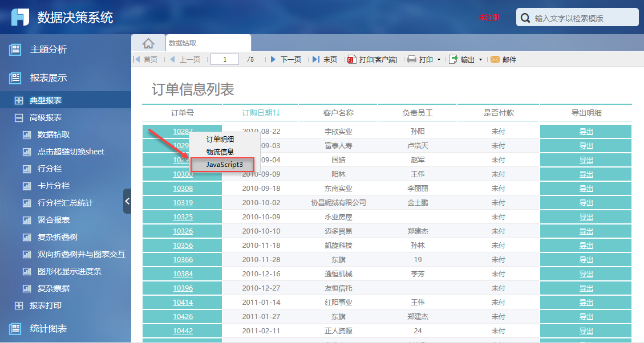Expand the 报表打印 tree node
Image resolution: width=644 pixels, height=343 pixels.
tap(18, 305)
